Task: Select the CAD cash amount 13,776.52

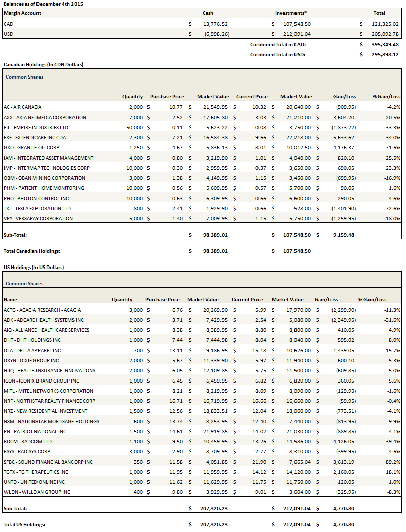Action: pos(215,24)
